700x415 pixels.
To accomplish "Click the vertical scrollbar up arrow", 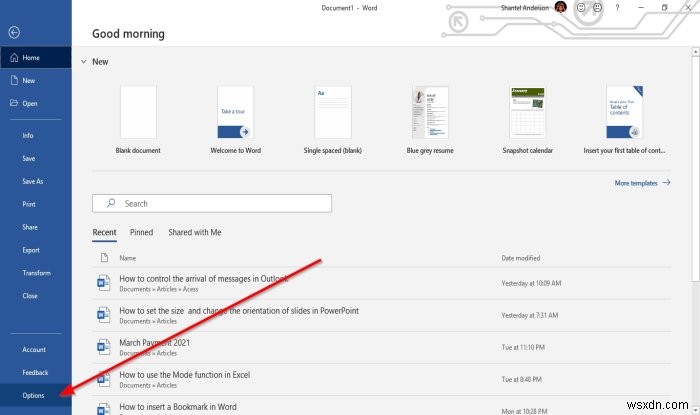I will coord(696,52).
